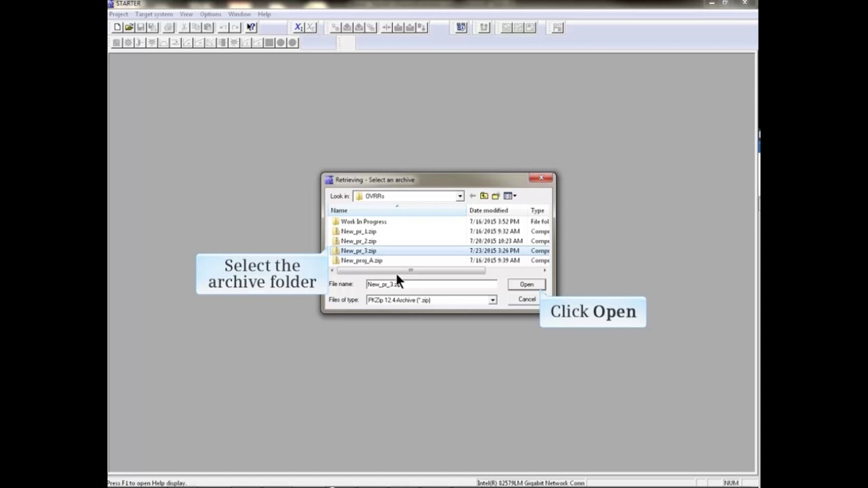Click the Undo arrow icon in toolbar
The height and width of the screenshot is (488, 868).
click(223, 28)
